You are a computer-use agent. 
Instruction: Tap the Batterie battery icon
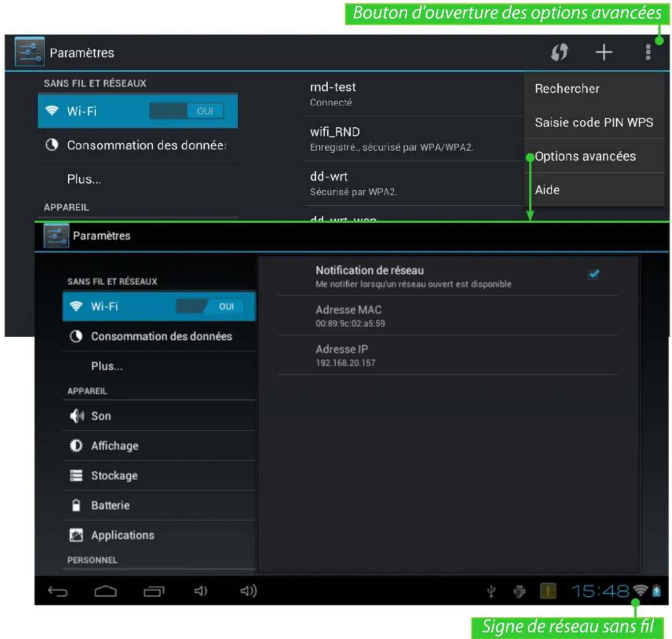pos(76,505)
